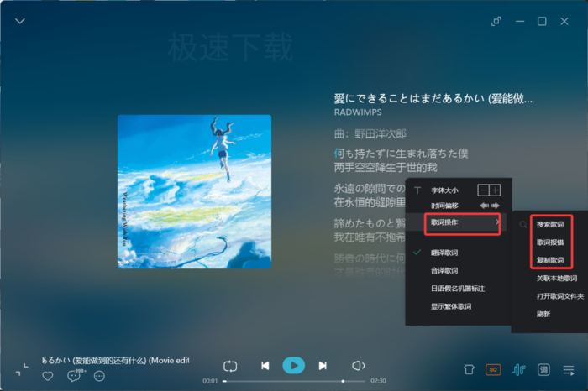Open the more options ellipsis icon
Image resolution: width=588 pixels, height=391 pixels.
point(99,376)
